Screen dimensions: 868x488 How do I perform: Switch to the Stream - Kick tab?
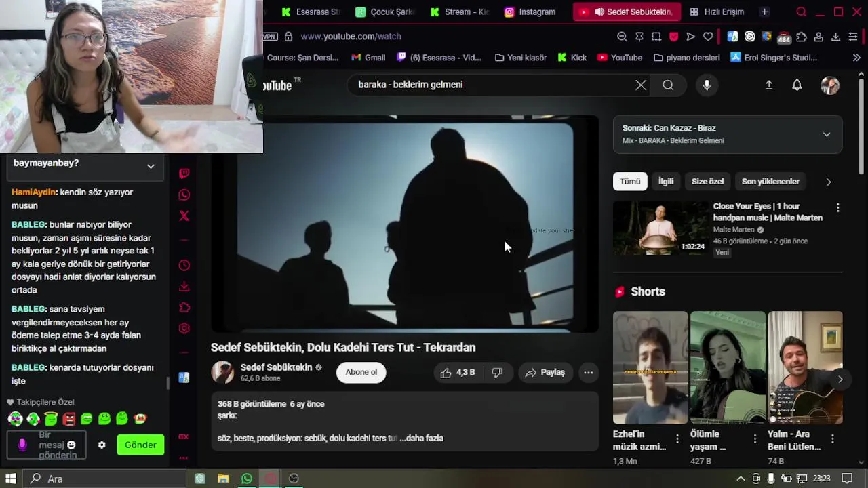pyautogui.click(x=460, y=12)
